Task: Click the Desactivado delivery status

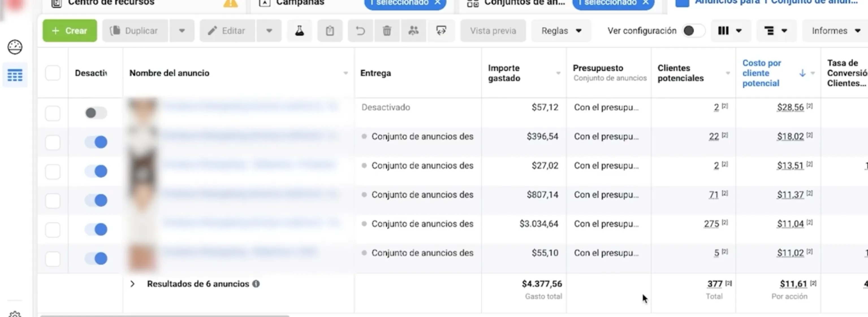Action: click(386, 107)
